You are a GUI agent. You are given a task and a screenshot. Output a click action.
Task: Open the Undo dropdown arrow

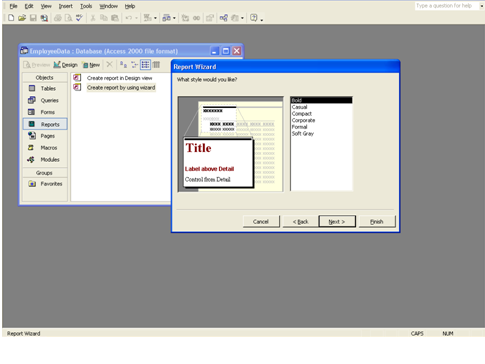(136, 18)
